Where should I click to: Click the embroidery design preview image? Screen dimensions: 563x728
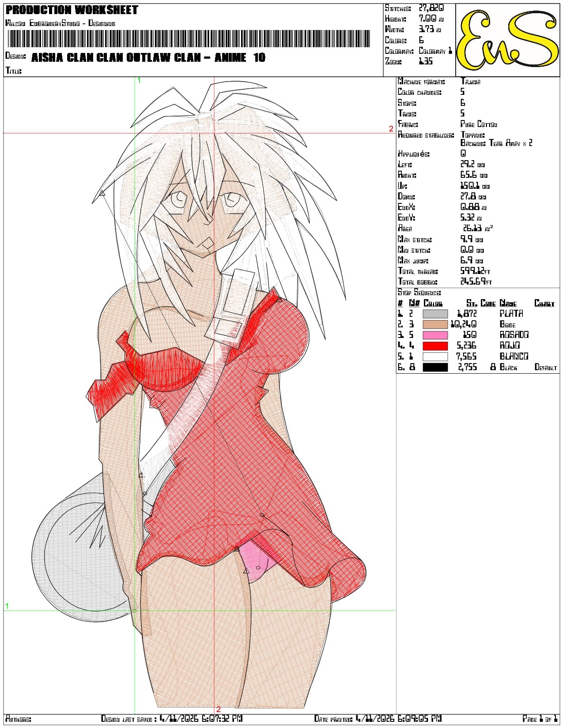pyautogui.click(x=200, y=395)
